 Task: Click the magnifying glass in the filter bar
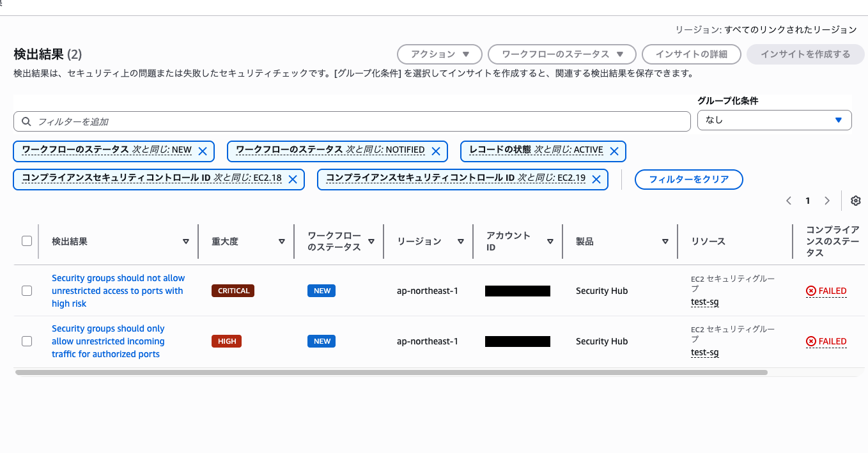coord(26,121)
